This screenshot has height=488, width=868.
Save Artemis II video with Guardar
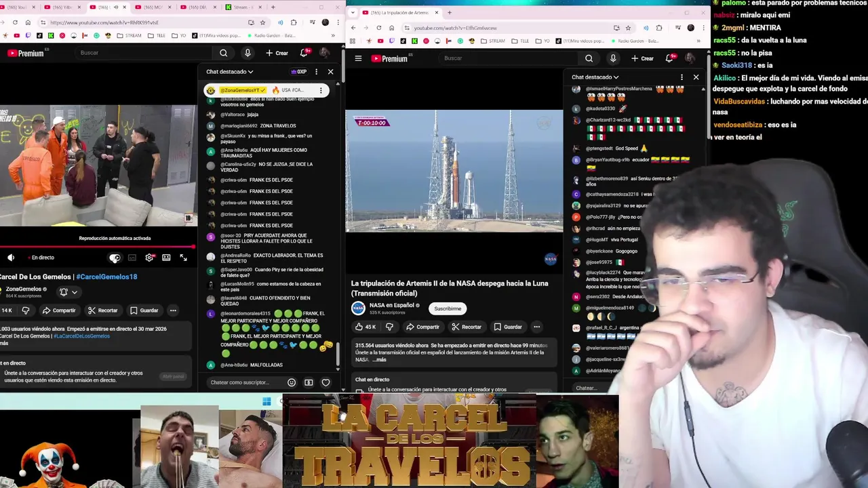click(x=508, y=327)
